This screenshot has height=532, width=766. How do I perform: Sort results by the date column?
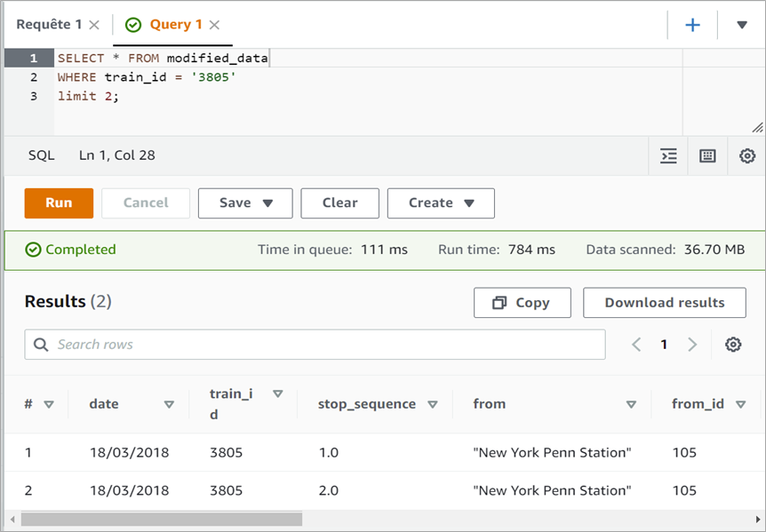coord(168,404)
